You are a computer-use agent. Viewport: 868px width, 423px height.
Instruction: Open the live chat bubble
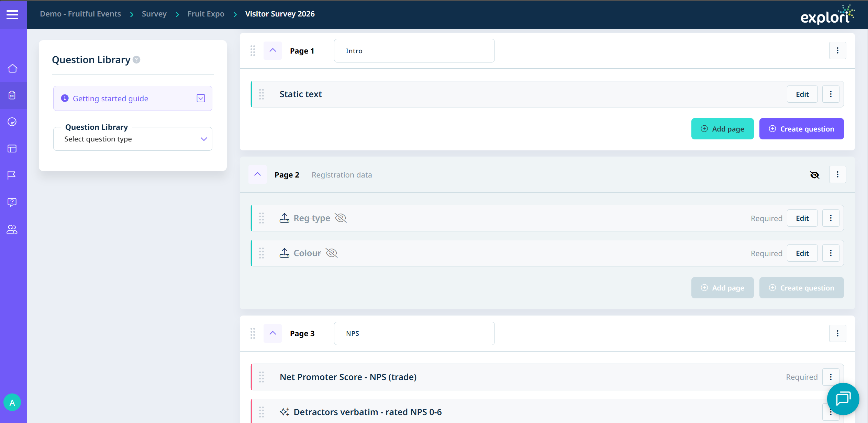[843, 399]
